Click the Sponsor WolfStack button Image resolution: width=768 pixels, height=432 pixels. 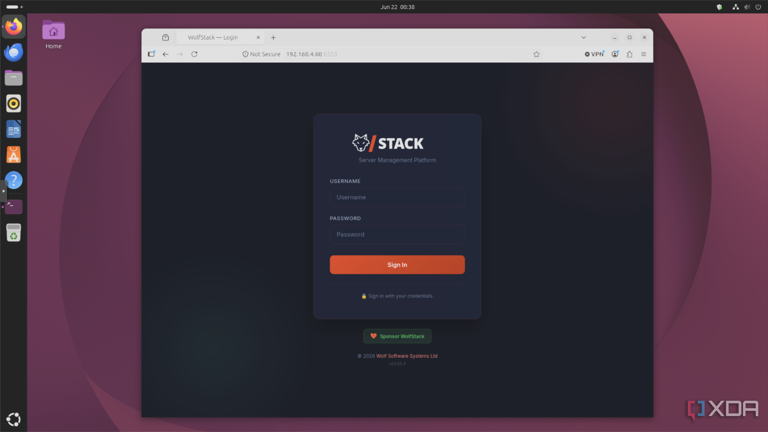click(x=397, y=336)
